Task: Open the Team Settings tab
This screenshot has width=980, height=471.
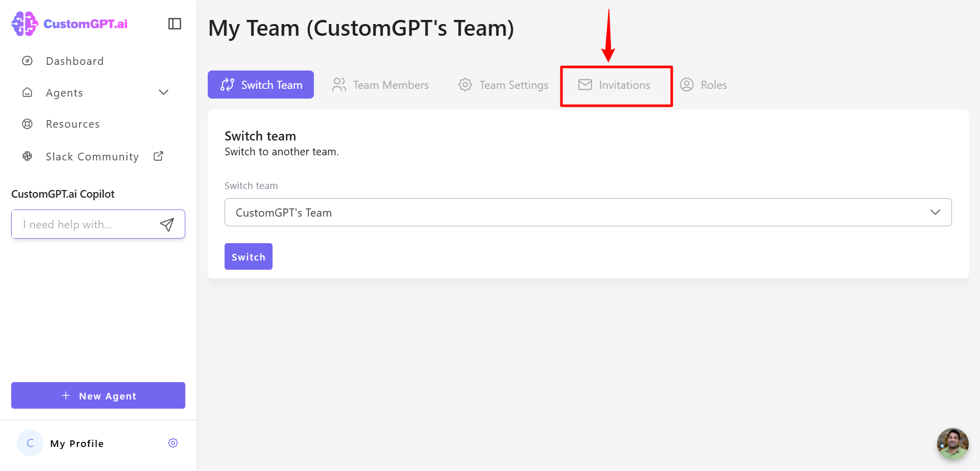Action: (x=503, y=85)
